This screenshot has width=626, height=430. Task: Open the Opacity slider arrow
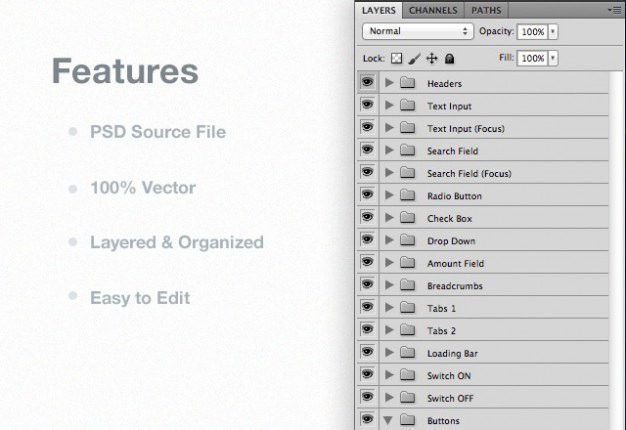tap(553, 32)
